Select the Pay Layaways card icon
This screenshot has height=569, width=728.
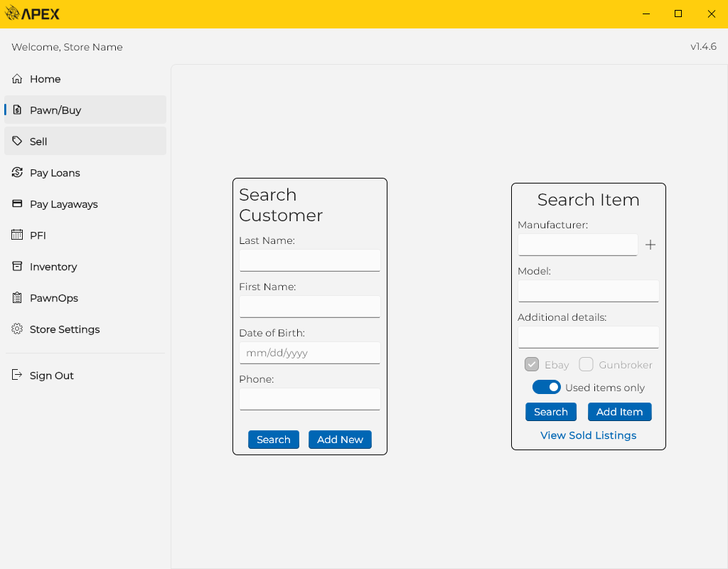pos(17,204)
